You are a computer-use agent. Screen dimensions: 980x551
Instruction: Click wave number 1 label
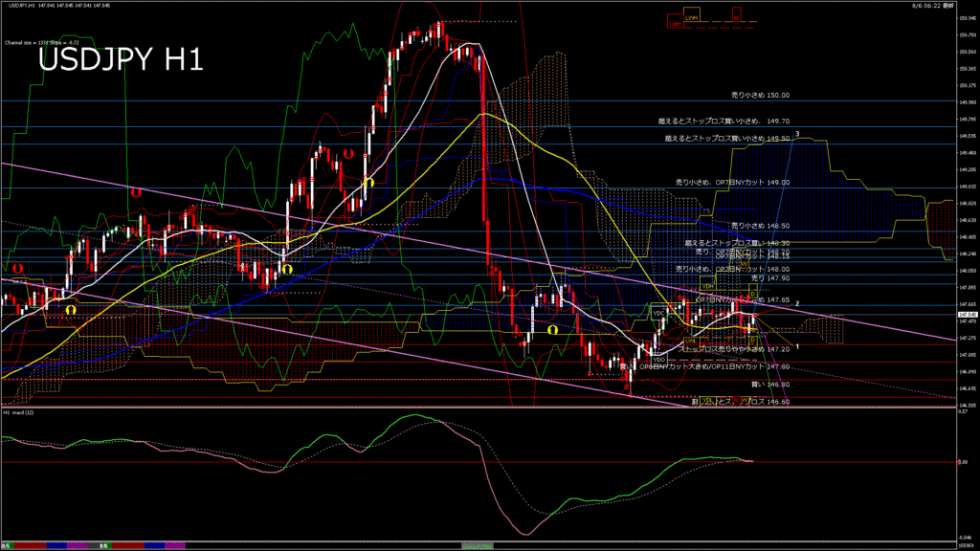point(797,346)
